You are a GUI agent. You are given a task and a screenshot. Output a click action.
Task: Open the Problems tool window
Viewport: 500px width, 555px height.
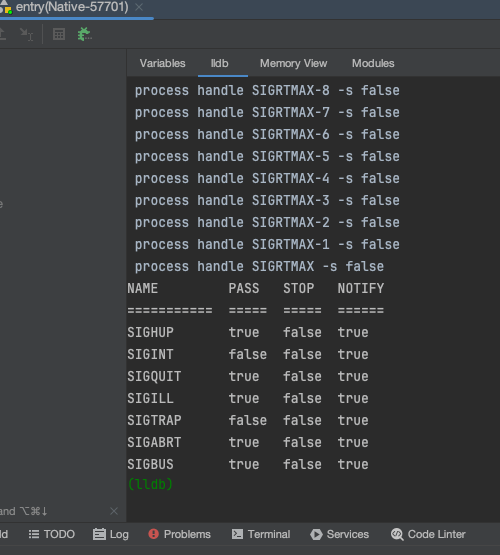179,534
